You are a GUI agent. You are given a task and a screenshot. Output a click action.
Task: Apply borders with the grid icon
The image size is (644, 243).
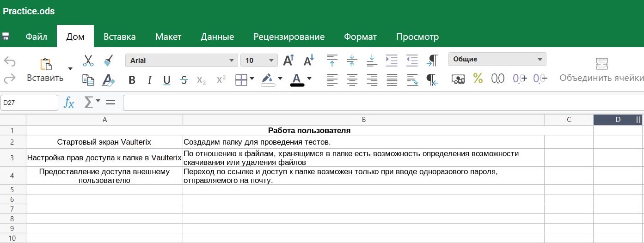(x=241, y=80)
